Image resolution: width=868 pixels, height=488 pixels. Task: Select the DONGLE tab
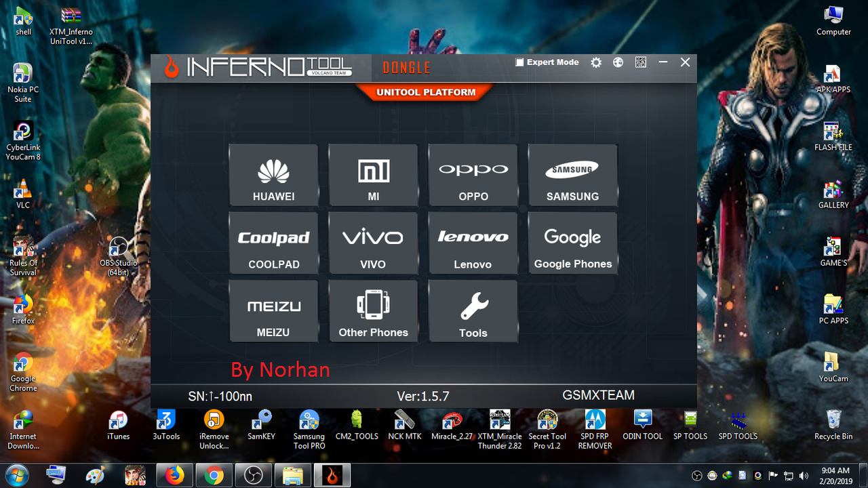[406, 68]
